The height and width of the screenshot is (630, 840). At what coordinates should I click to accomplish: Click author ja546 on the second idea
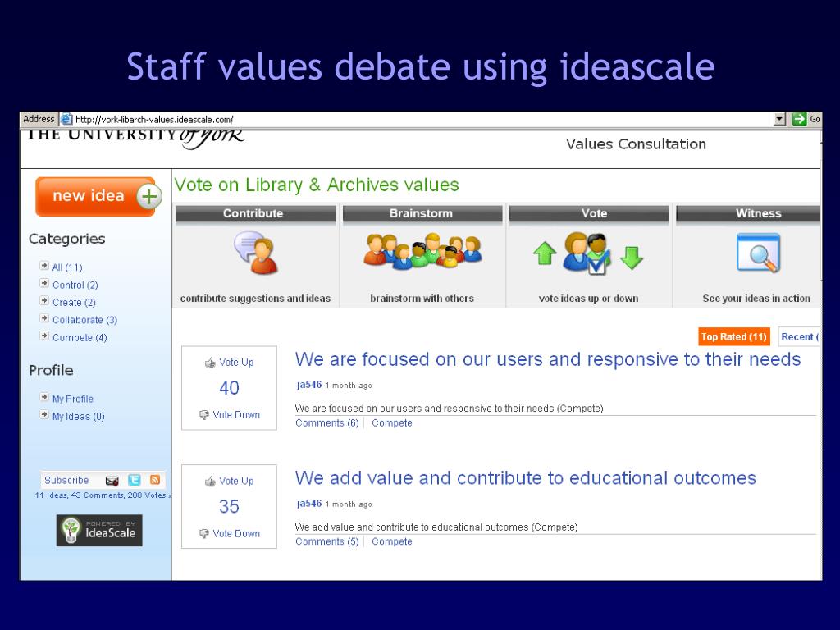pos(309,504)
